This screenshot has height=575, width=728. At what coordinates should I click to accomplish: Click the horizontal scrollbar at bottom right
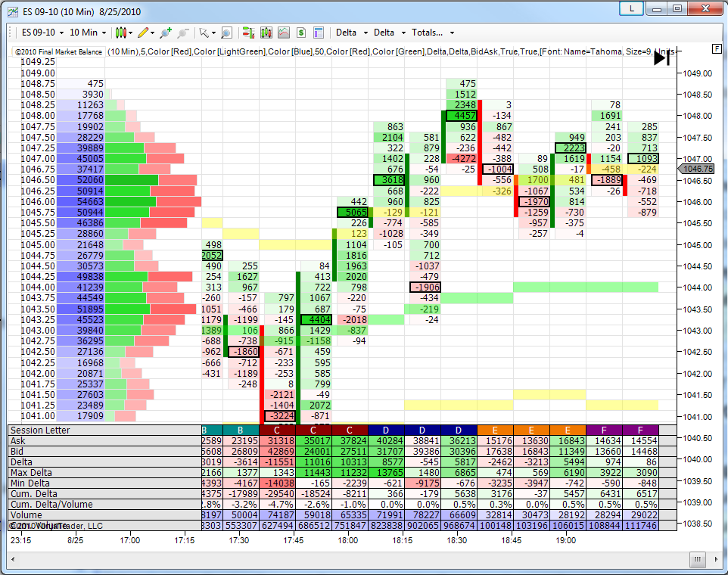point(696,560)
